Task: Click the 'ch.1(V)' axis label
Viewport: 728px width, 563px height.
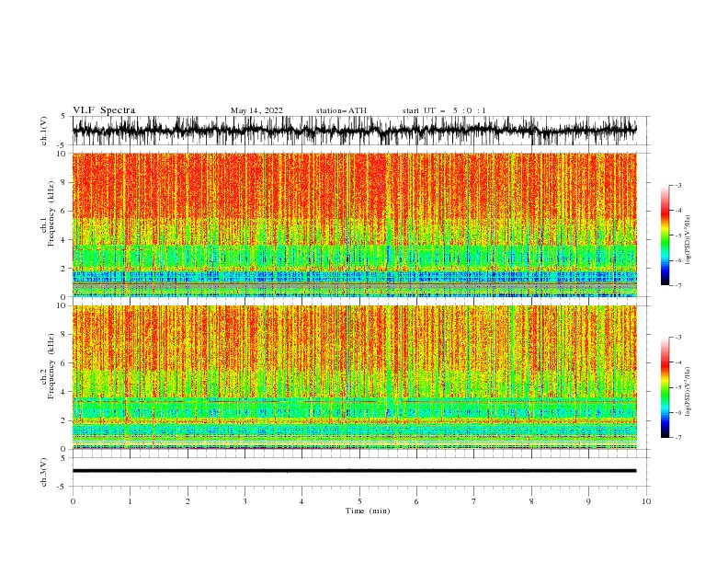Action: coord(44,131)
